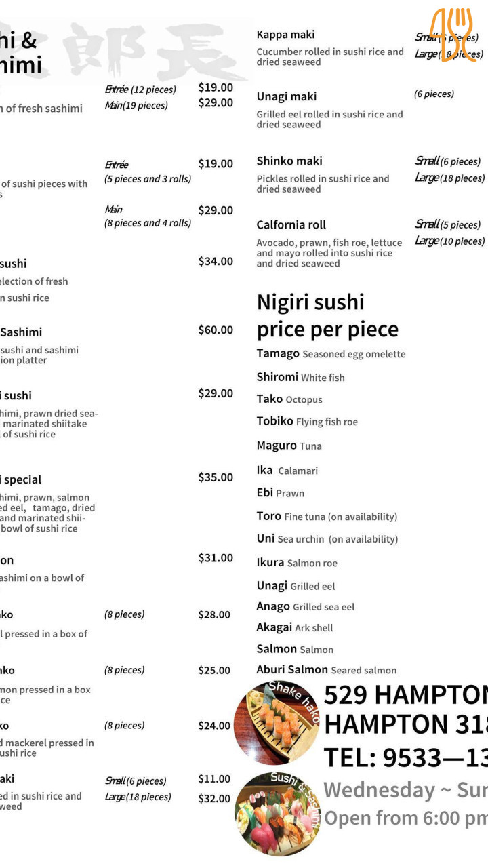Screen dimensions: 488x868
Task: Select the Kappa maki menu item
Action: [x=285, y=35]
